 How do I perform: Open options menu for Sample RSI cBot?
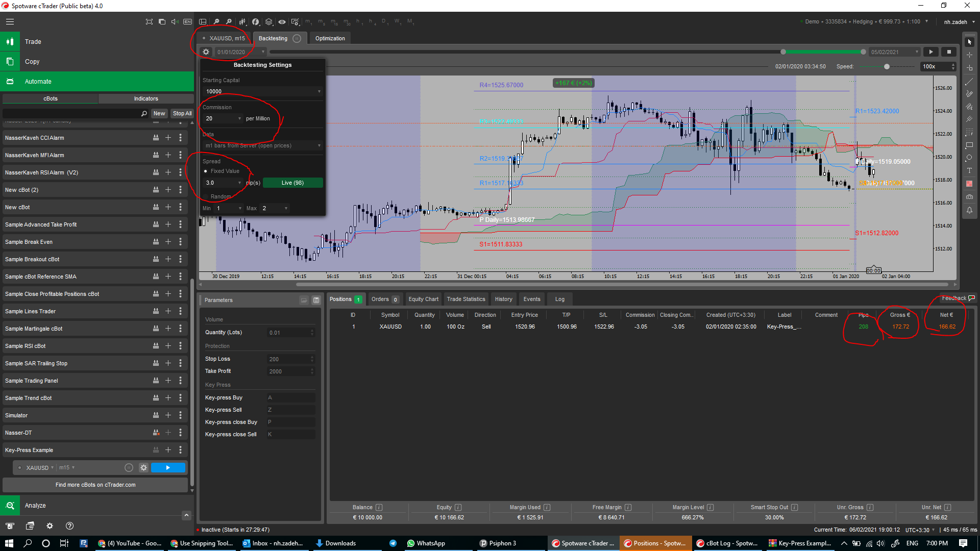coord(180,346)
